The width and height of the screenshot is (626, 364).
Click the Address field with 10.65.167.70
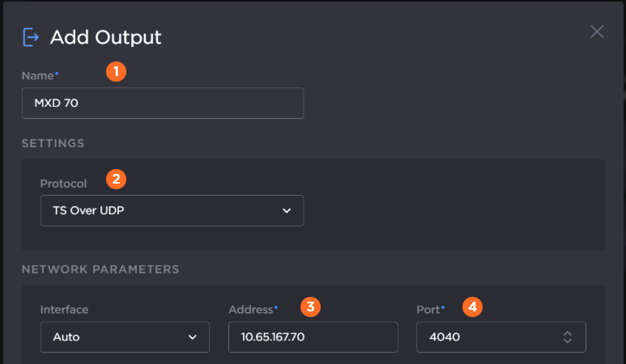313,336
